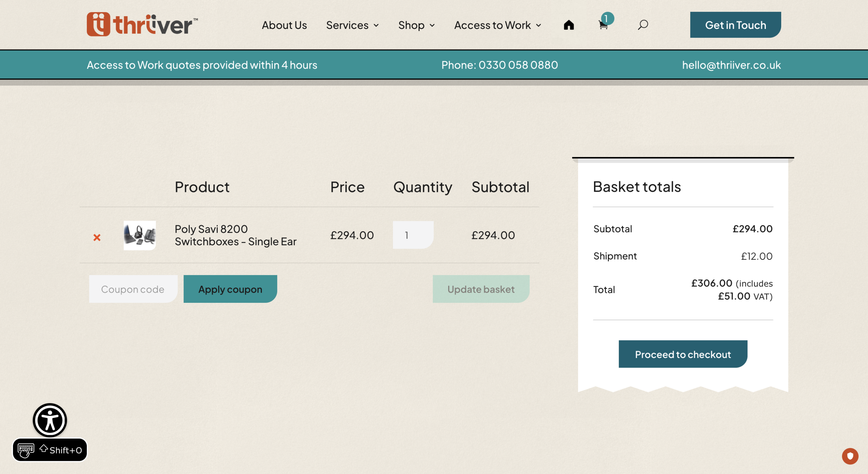
Task: Email hello@thriiver.co.uk
Action: coord(731,65)
